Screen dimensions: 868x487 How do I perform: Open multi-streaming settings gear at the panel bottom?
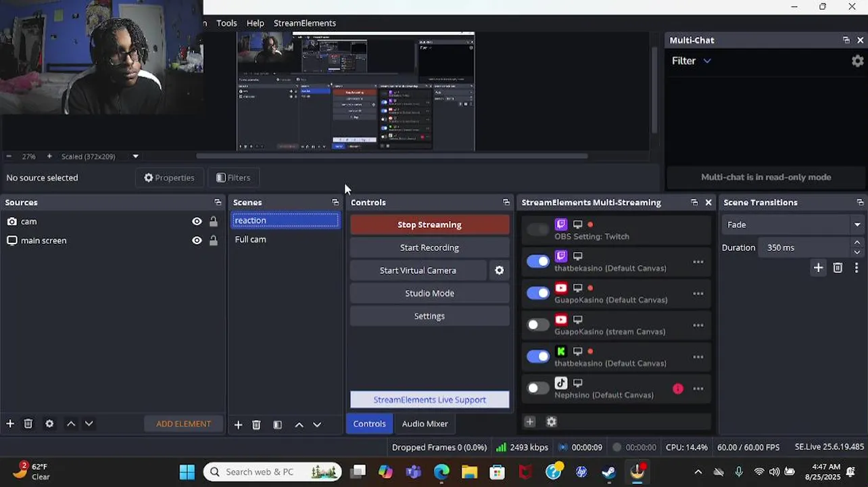(x=552, y=422)
